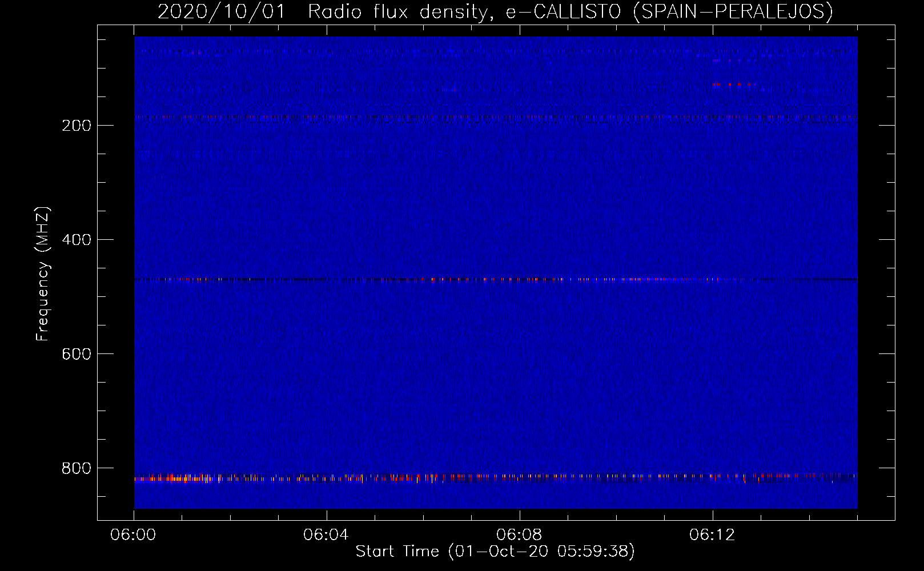This screenshot has width=924, height=571.
Task: Click the 800 frequency axis label
Action: [x=77, y=468]
